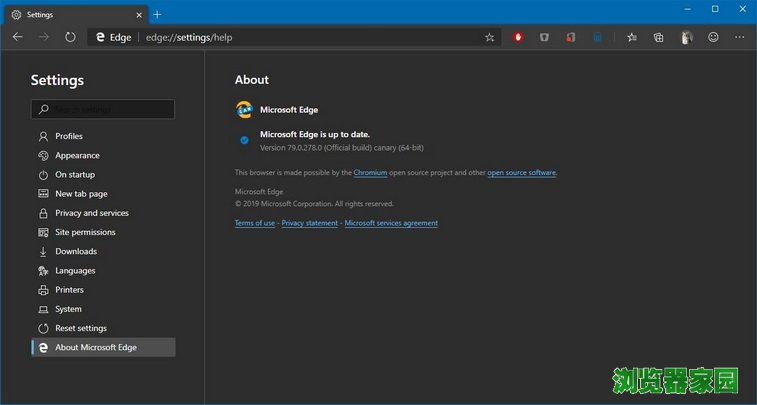Click the Chromium link
The height and width of the screenshot is (405, 757).
click(x=370, y=173)
